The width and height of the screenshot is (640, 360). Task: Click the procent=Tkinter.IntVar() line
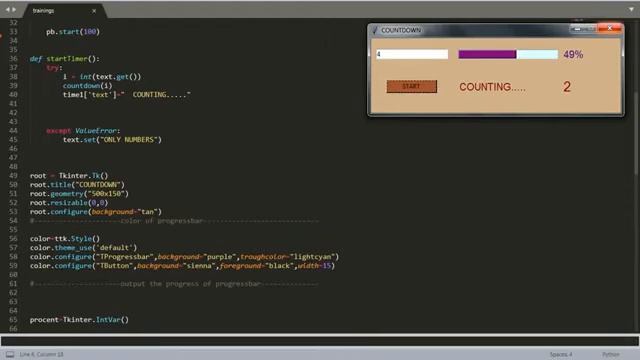(79, 320)
